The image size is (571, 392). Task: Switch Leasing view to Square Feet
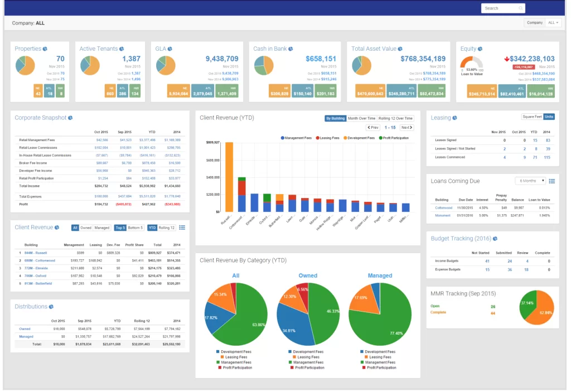point(533,117)
